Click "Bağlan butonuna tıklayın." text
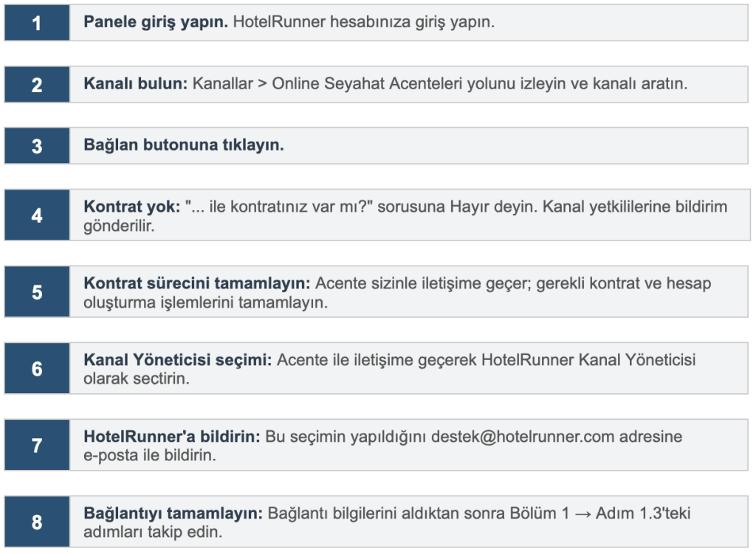 [184, 145]
